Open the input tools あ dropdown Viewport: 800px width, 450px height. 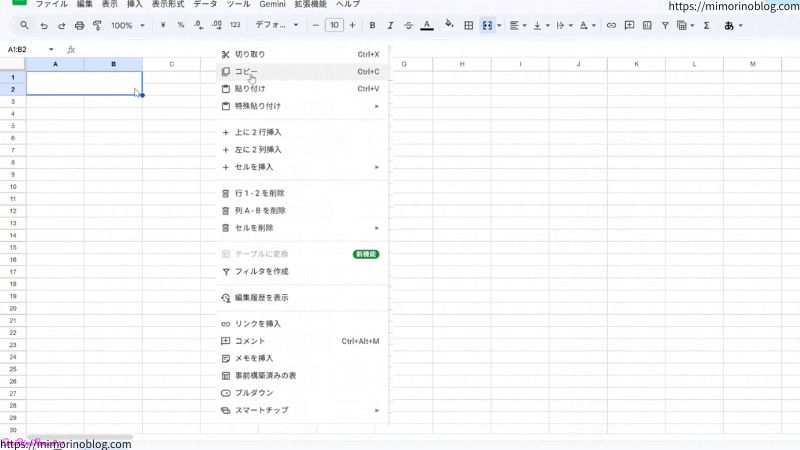pos(733,25)
